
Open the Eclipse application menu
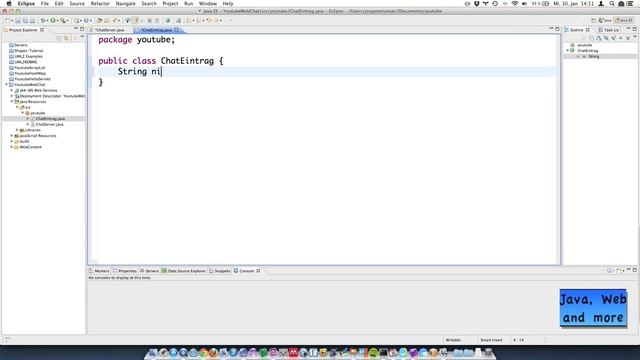(x=26, y=4)
